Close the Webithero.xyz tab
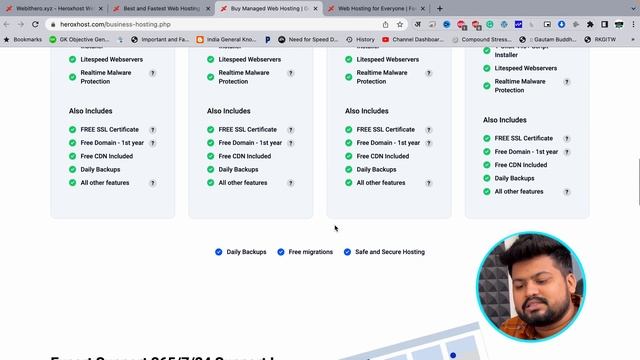Viewport: 640px width, 360px height. click(x=101, y=8)
